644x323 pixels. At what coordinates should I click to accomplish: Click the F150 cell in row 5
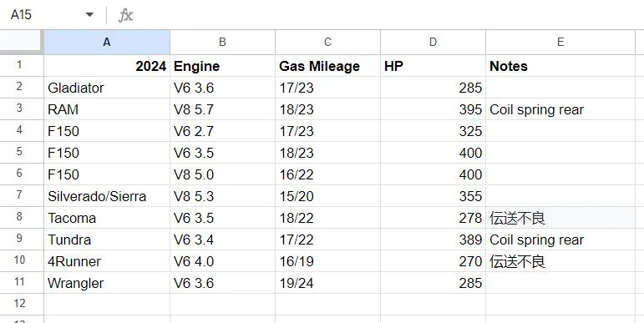pos(107,153)
